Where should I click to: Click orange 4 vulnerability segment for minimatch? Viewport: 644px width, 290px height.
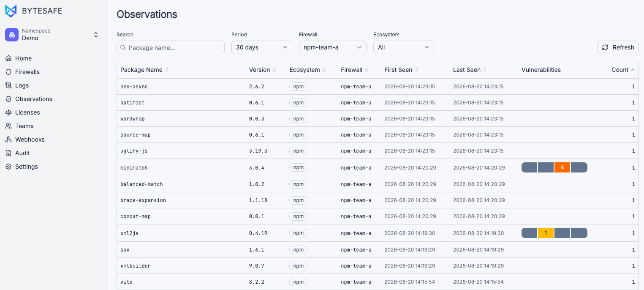562,167
